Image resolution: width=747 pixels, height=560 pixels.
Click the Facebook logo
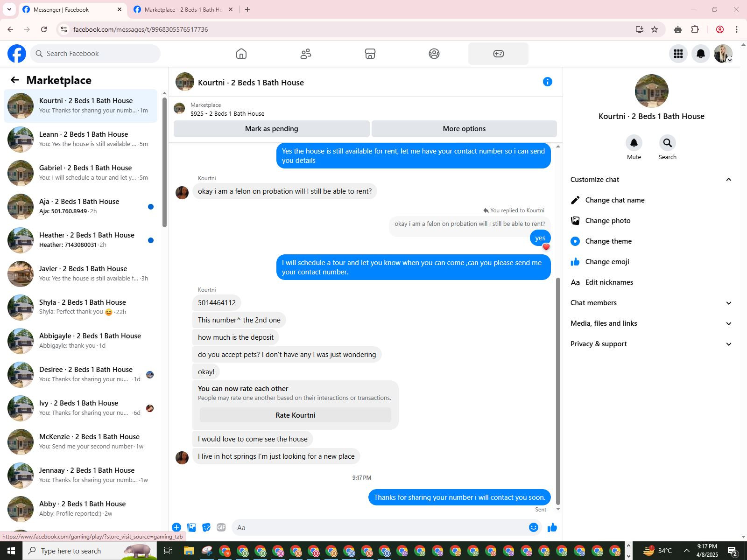17,54
